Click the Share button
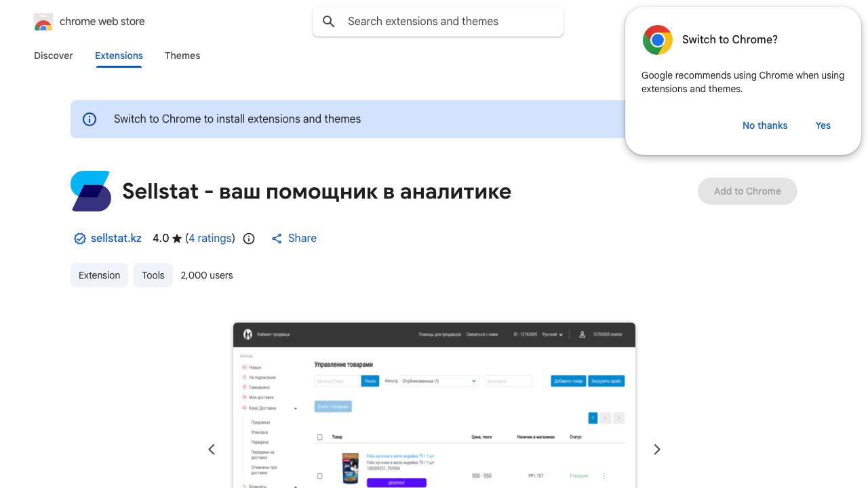 point(294,238)
